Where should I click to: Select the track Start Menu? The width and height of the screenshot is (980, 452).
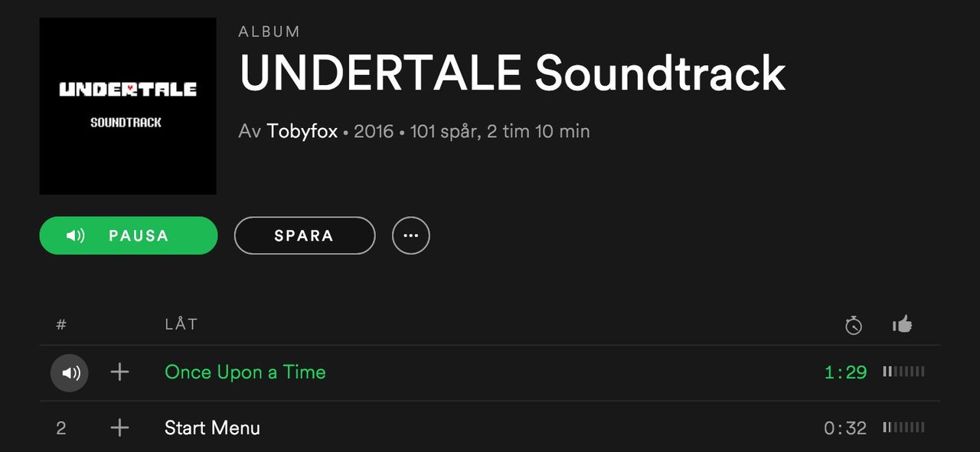(212, 428)
